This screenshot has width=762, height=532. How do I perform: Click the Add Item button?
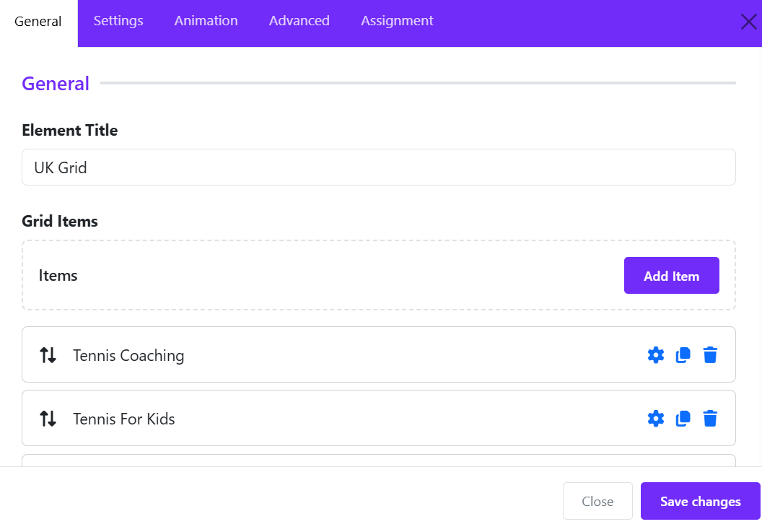pos(671,275)
